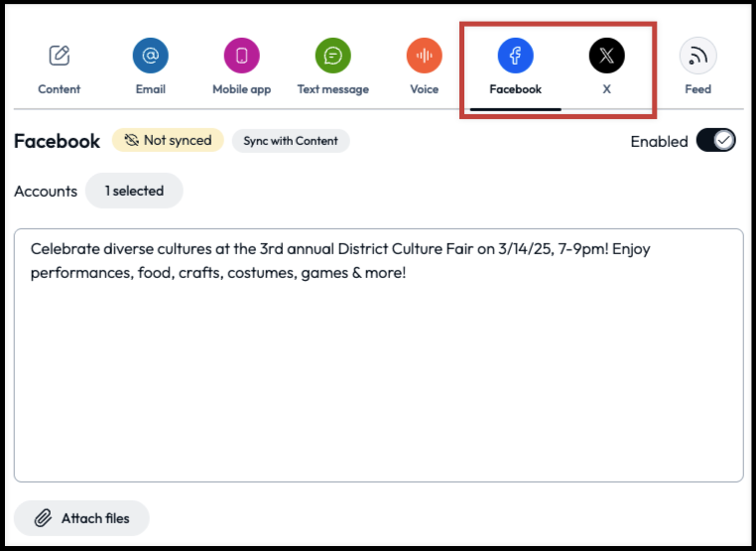Disable the Enabled toggle for Facebook

[715, 141]
